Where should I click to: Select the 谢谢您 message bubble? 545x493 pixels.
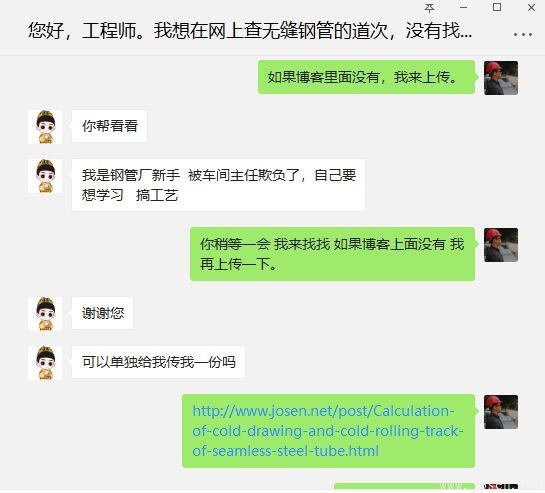tap(103, 313)
